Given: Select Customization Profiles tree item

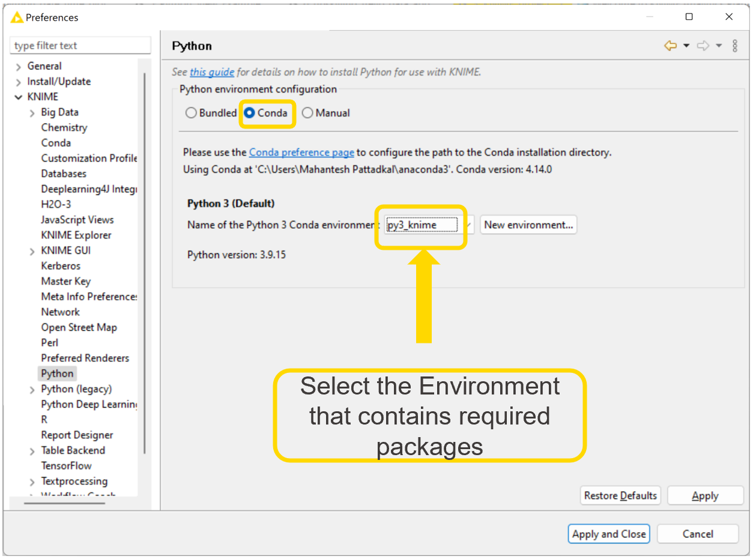Looking at the screenshot, I should pyautogui.click(x=89, y=159).
